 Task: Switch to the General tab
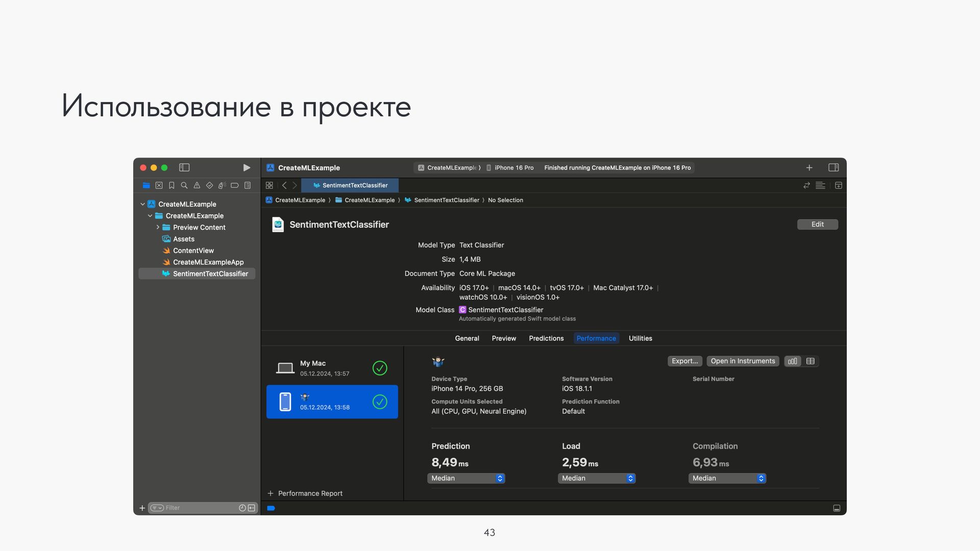467,338
